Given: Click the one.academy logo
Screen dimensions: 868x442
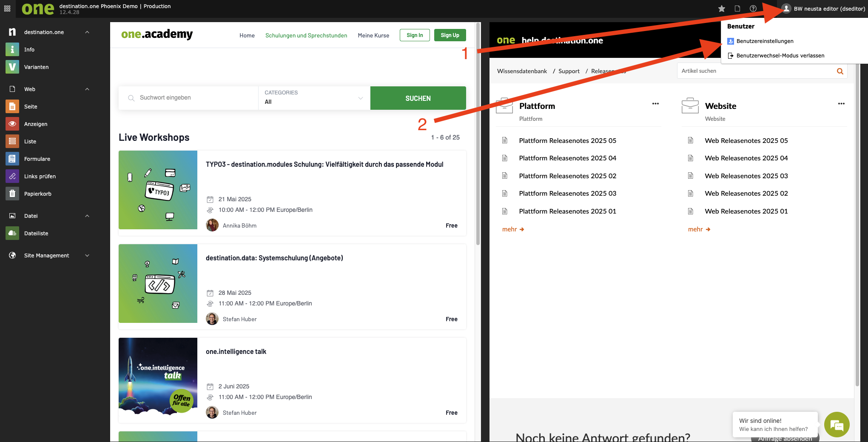Looking at the screenshot, I should click(157, 34).
